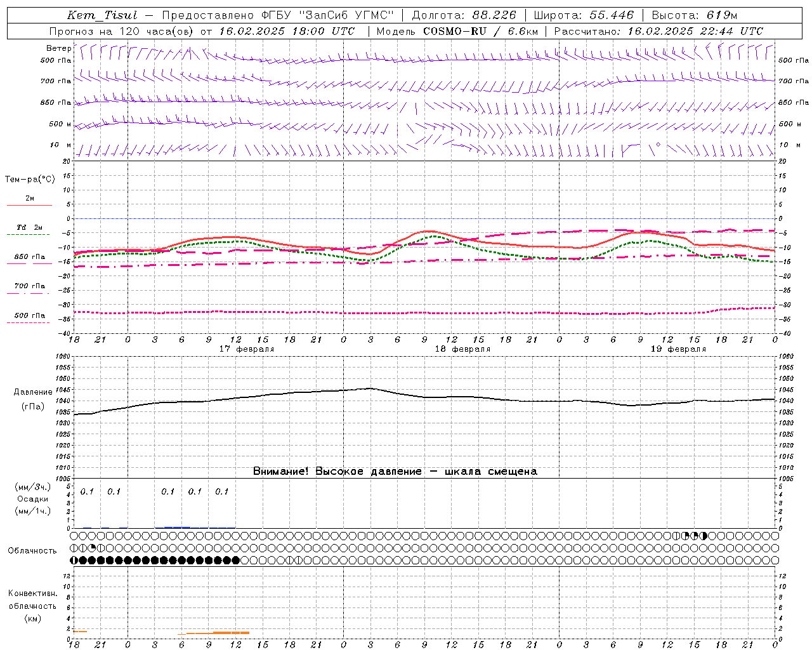Click the dotted pink line sample under 500 гПа legend
This screenshot has height=650, width=812.
click(29, 322)
